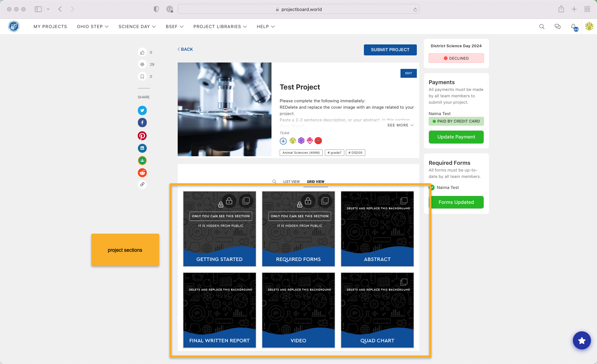Select the Grid View tab
The width and height of the screenshot is (597, 364).
(x=316, y=182)
